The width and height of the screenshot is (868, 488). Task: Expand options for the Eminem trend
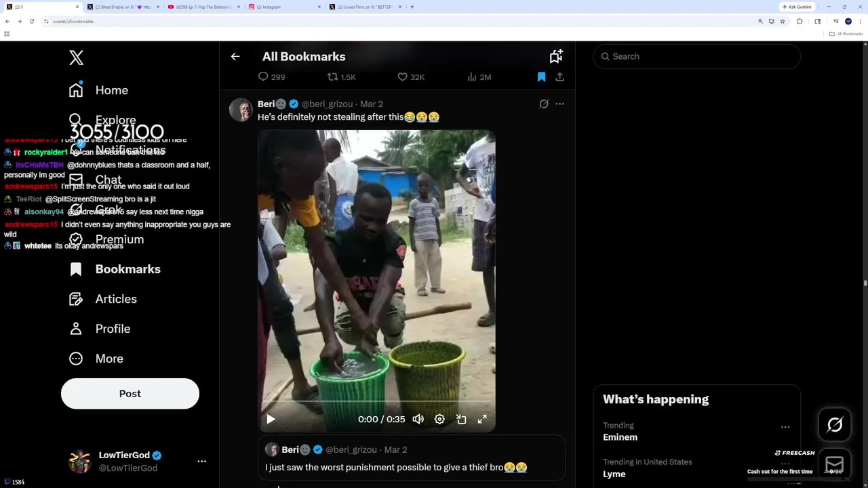point(785,427)
